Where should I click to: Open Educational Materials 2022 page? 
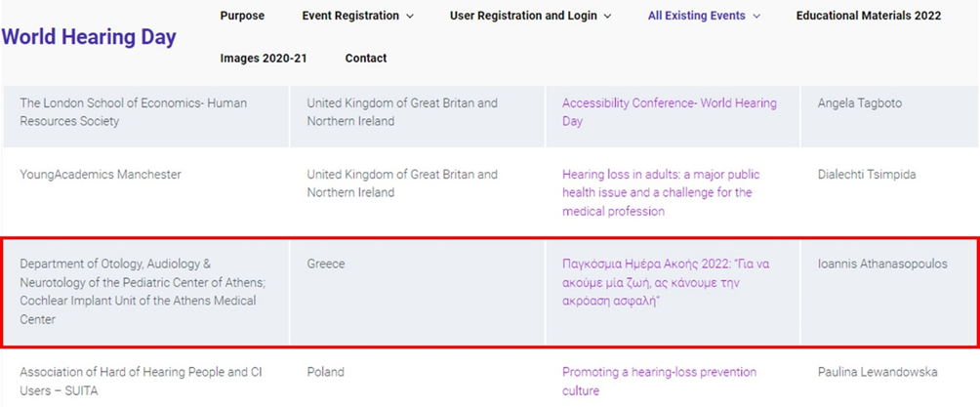(x=868, y=16)
